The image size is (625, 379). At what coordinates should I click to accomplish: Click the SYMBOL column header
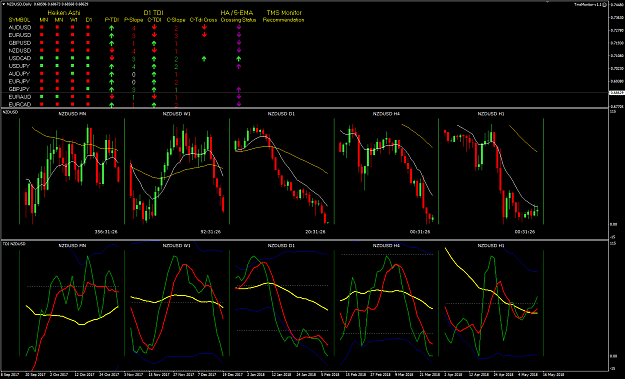pos(19,20)
